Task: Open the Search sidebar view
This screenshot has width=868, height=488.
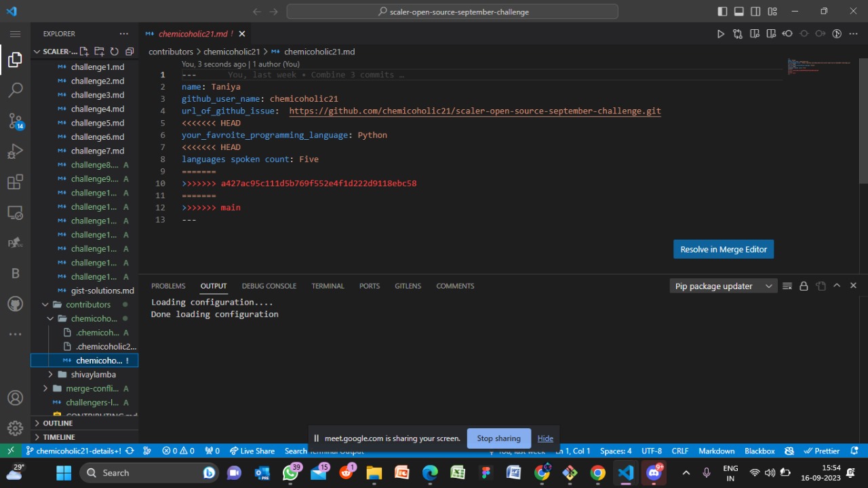Action: [15, 90]
